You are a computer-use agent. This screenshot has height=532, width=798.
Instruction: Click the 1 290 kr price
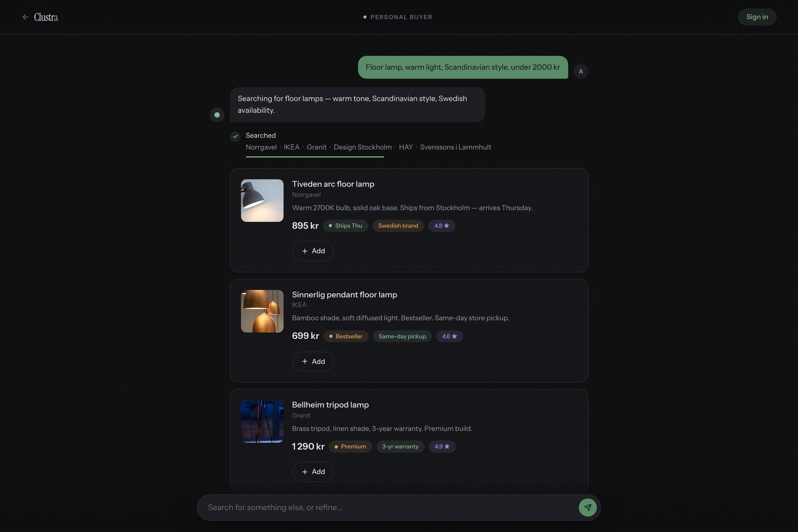point(308,447)
